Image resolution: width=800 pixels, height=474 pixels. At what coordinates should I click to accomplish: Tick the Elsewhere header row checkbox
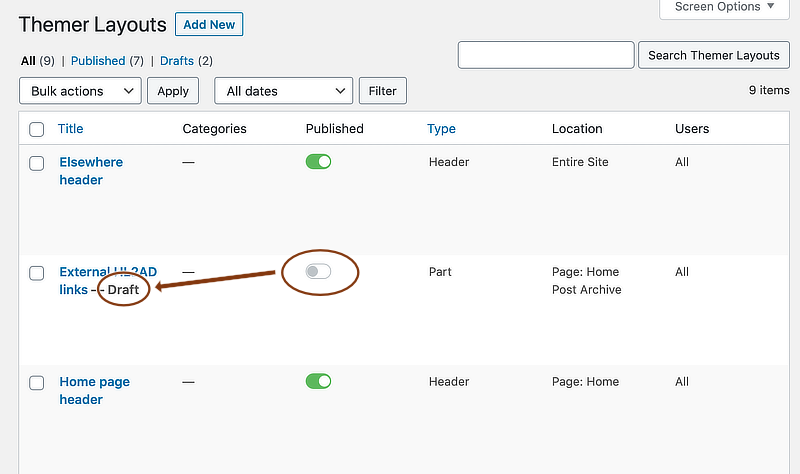[37, 163]
